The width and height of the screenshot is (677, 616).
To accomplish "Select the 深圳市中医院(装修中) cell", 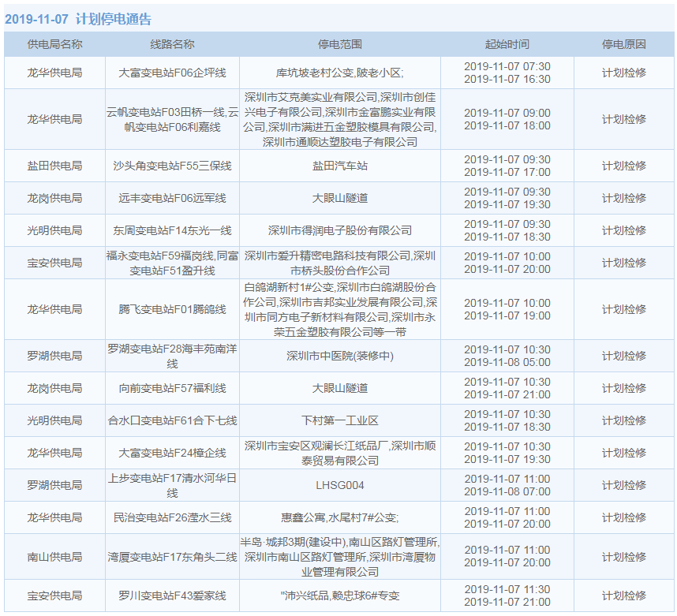I will (x=339, y=356).
